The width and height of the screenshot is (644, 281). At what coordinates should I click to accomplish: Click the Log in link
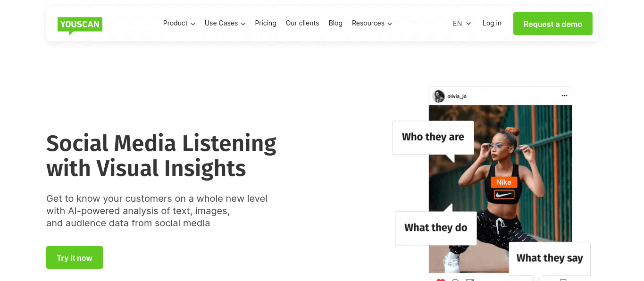[492, 24]
